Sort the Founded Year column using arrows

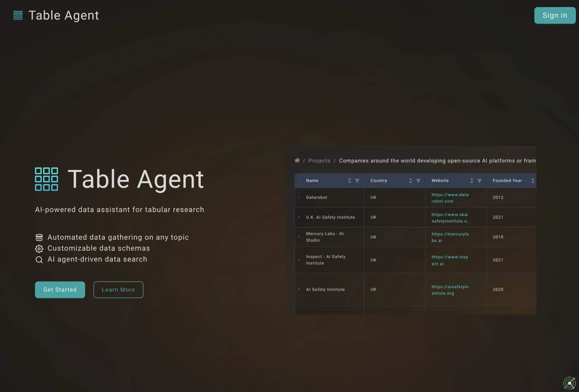point(533,181)
